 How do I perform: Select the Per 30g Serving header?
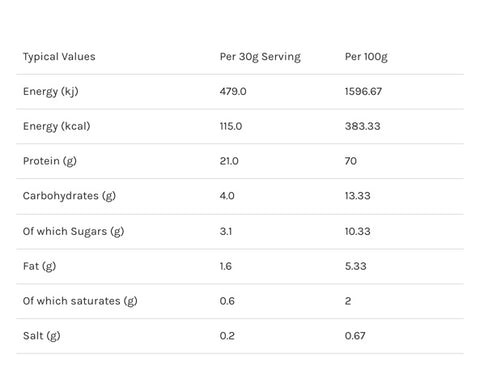coord(260,57)
